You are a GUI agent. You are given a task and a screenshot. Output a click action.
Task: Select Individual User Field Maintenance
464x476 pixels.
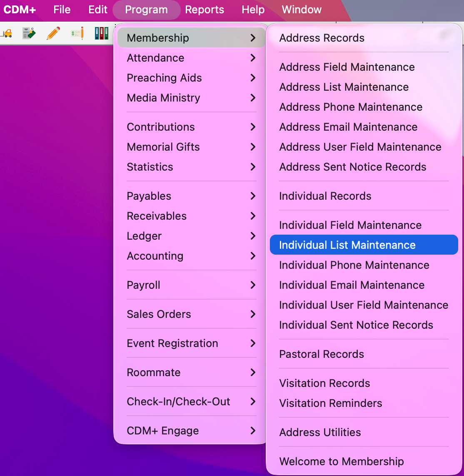[x=364, y=305]
